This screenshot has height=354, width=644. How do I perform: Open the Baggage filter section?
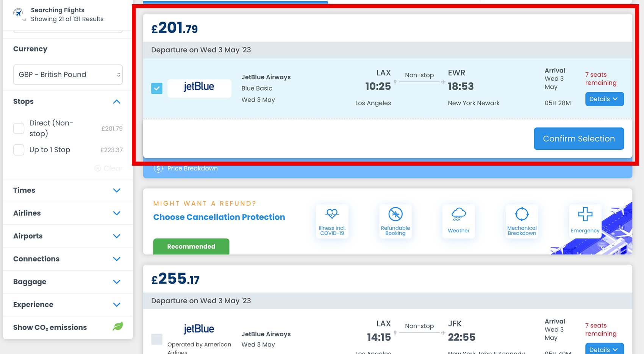click(68, 282)
